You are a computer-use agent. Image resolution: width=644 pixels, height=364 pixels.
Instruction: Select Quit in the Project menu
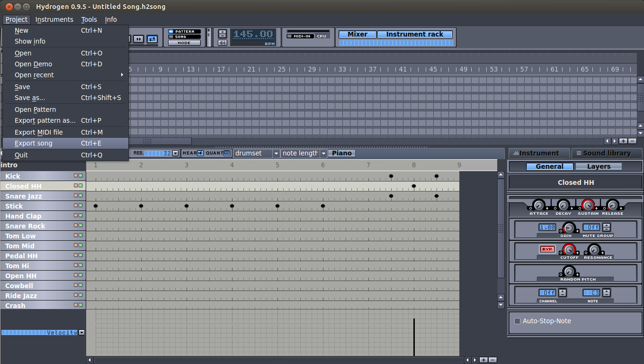[x=65, y=155]
